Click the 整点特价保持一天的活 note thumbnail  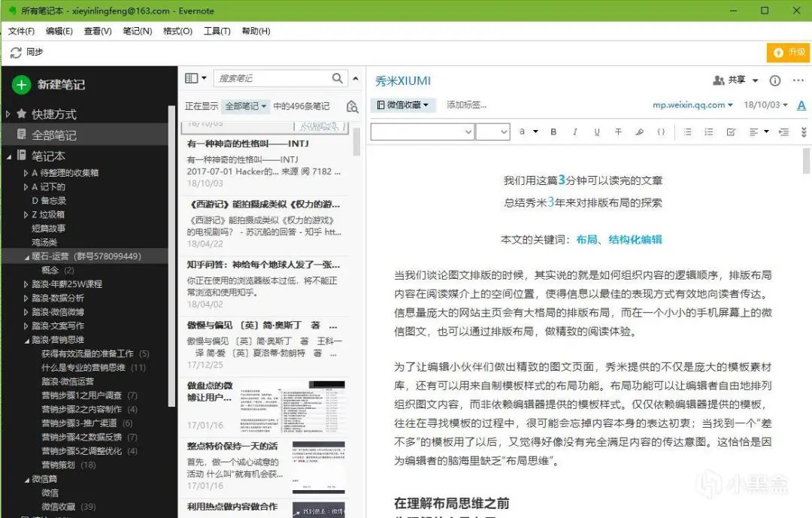(x=319, y=468)
